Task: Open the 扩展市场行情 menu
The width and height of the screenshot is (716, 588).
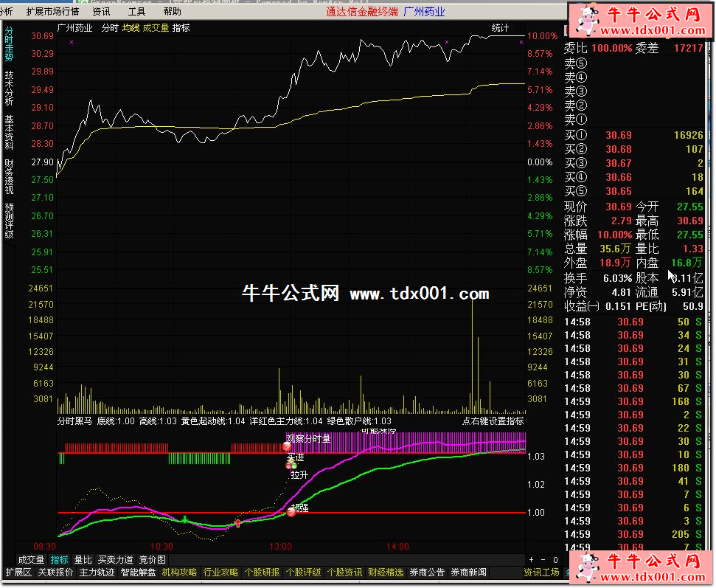Action: (52, 11)
